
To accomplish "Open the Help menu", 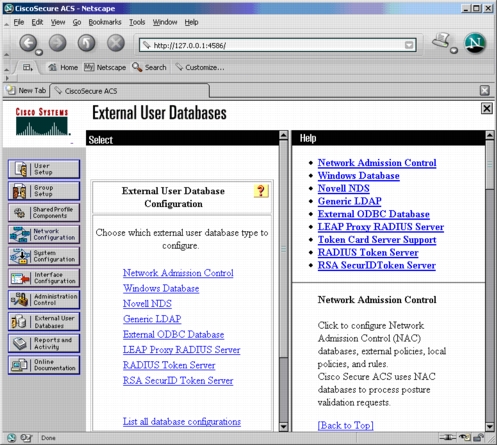I will click(x=191, y=22).
